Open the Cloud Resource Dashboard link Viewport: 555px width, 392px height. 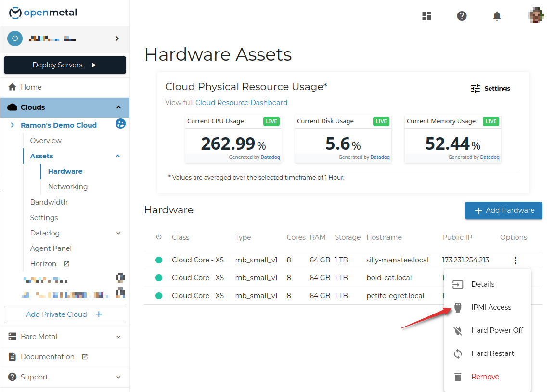(x=241, y=103)
